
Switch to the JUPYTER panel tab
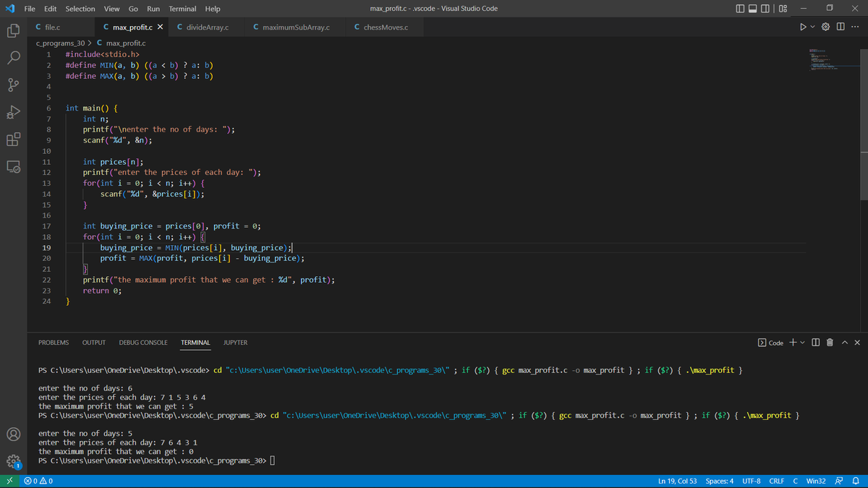[x=235, y=343]
